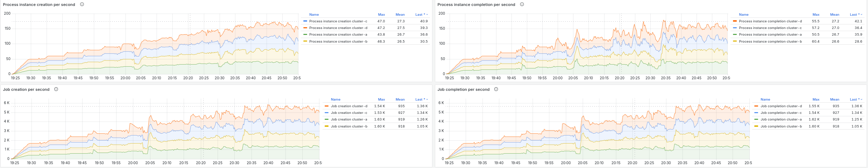Toggle series Process instance completion cluster-d
The width and height of the screenshot is (868, 168).
click(x=770, y=21)
